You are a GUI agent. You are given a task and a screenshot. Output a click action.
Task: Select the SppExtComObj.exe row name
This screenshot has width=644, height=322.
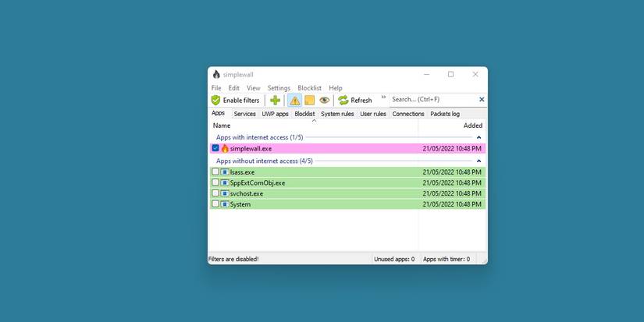(257, 183)
